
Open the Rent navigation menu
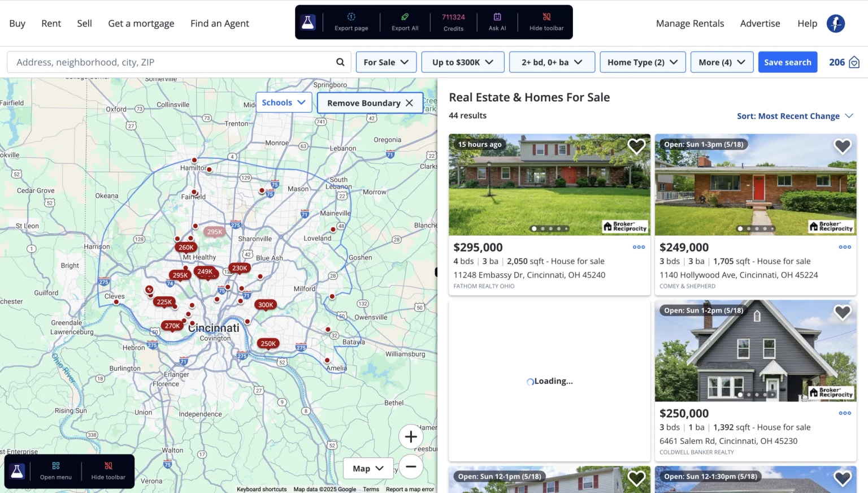[x=51, y=23]
